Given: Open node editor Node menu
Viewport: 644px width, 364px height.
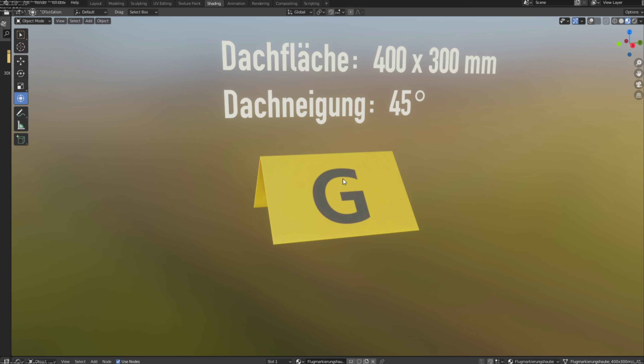Looking at the screenshot, I should coord(107,362).
